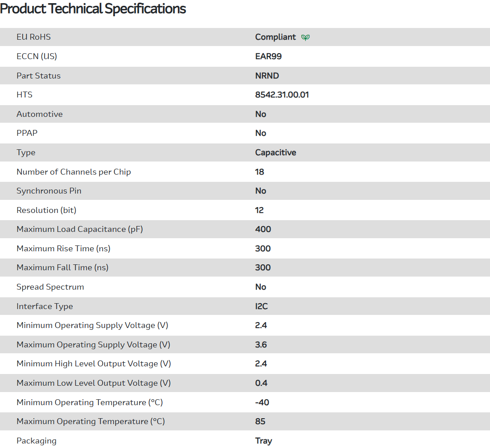The width and height of the screenshot is (490, 448).
Task: Select the HTS code 8542.31.00.01
Action: (x=282, y=95)
